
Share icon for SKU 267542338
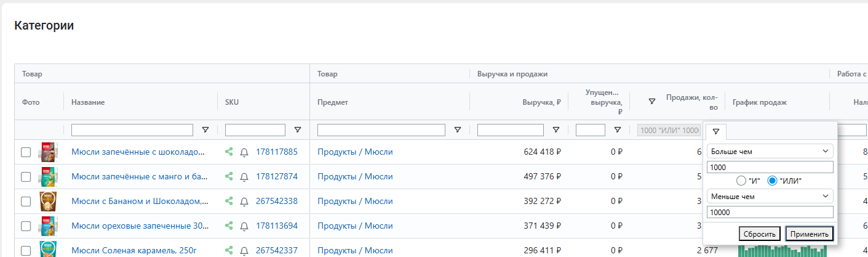(229, 201)
